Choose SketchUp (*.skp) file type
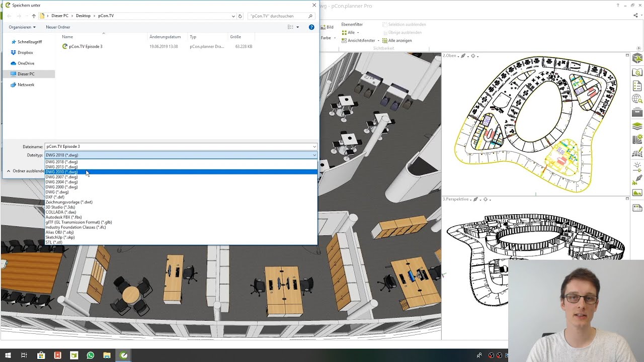Image resolution: width=644 pixels, height=362 pixels. pos(181,237)
